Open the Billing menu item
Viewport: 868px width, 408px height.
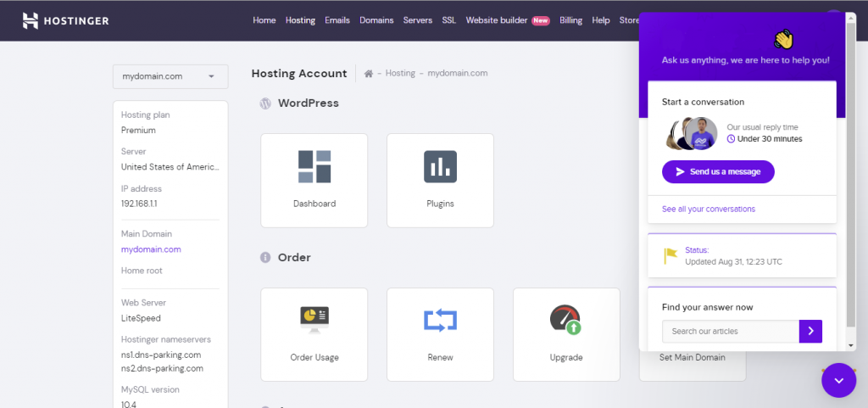(570, 20)
